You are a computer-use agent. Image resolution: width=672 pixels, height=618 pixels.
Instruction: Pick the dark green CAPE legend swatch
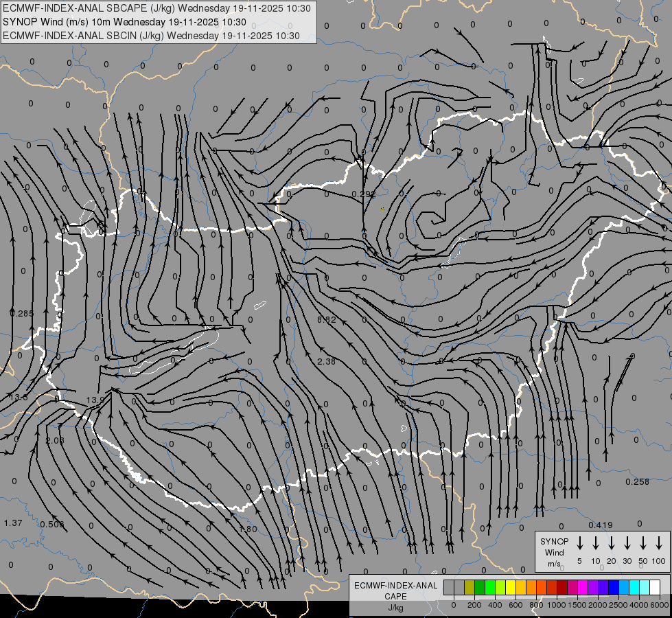click(480, 587)
